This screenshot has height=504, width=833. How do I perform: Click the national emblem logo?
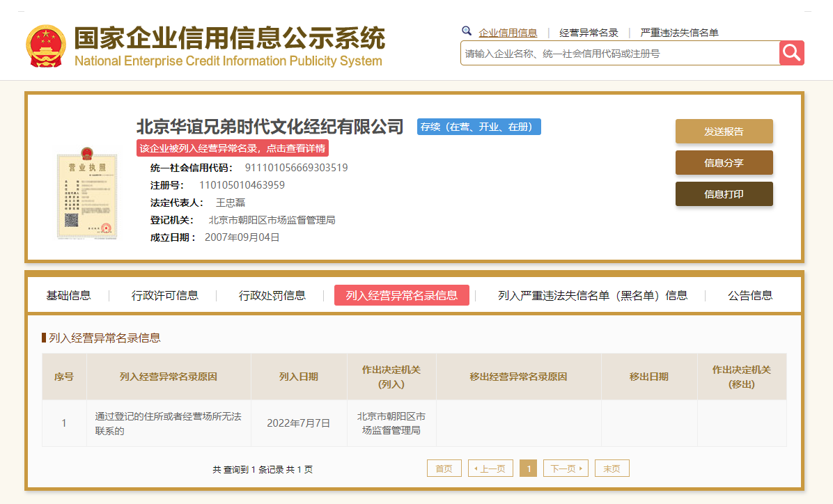click(46, 46)
